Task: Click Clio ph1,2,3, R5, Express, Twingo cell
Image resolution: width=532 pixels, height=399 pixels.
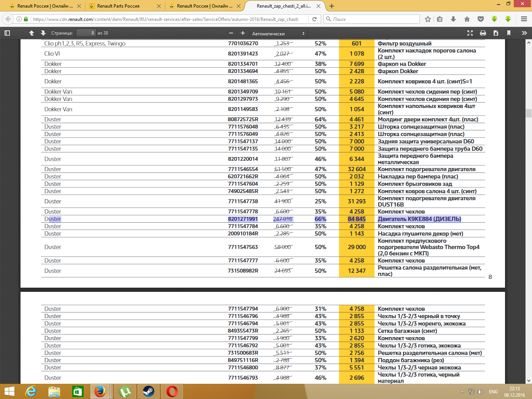Action: click(85, 44)
